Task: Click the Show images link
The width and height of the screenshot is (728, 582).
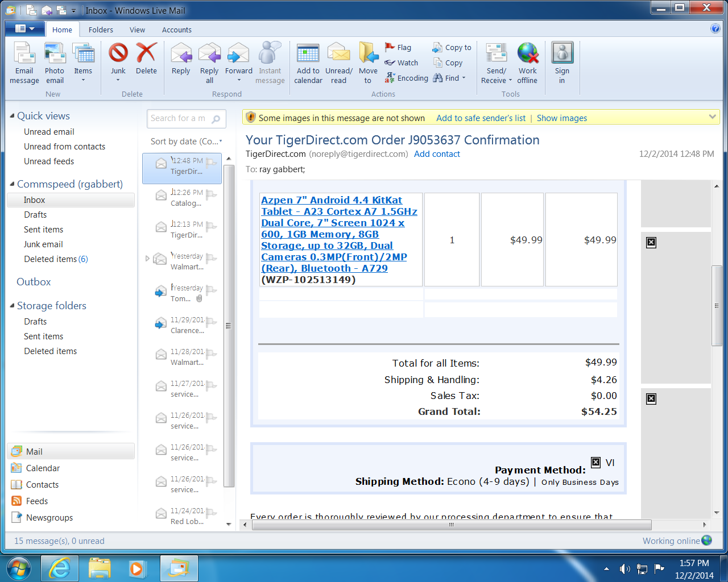Action: point(561,118)
